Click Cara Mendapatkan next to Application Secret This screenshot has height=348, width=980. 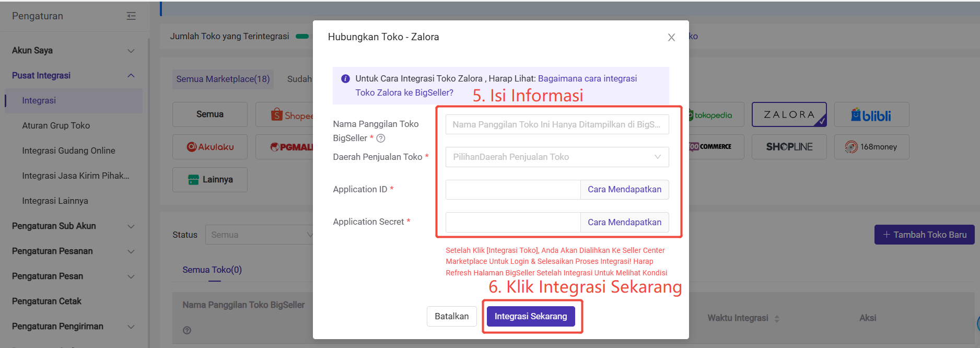625,222
